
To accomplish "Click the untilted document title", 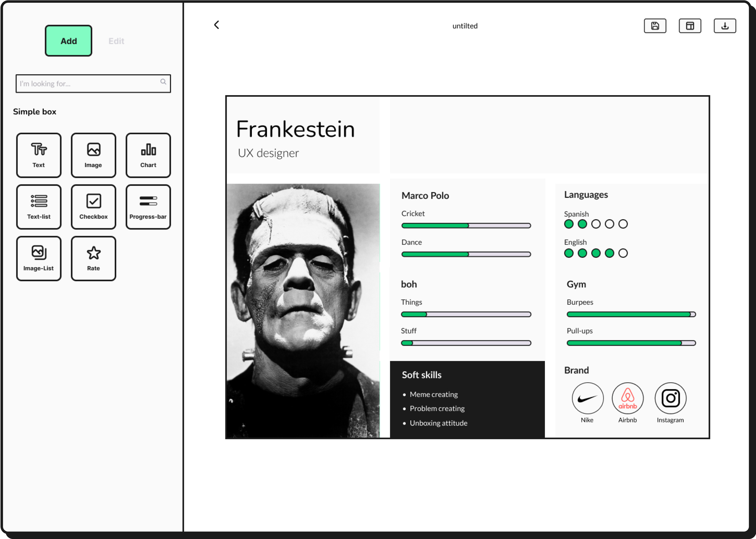I will coord(465,26).
